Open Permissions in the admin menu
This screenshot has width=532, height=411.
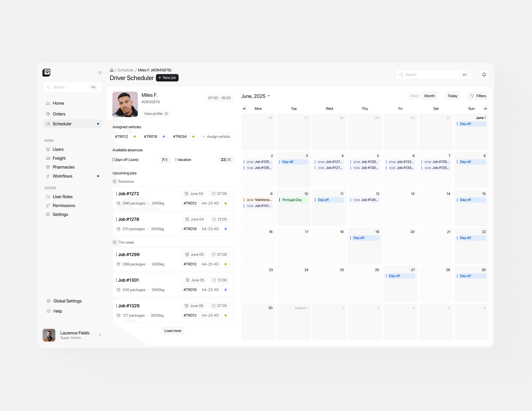click(x=64, y=206)
